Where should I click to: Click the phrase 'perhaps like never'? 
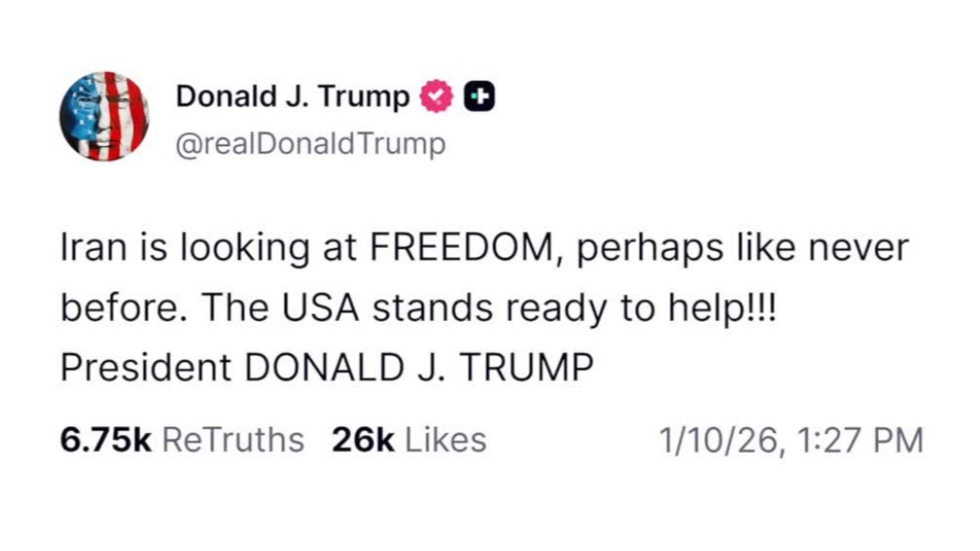tap(742, 248)
